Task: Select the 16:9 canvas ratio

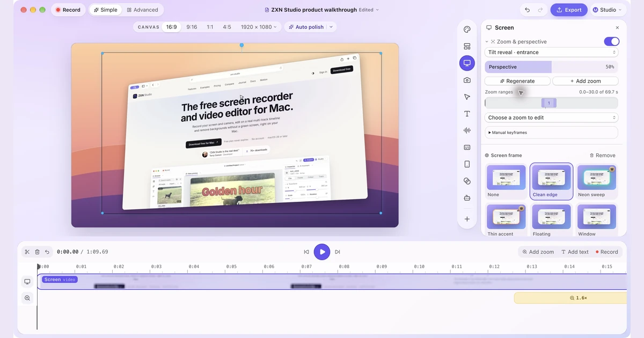Action: point(171,27)
